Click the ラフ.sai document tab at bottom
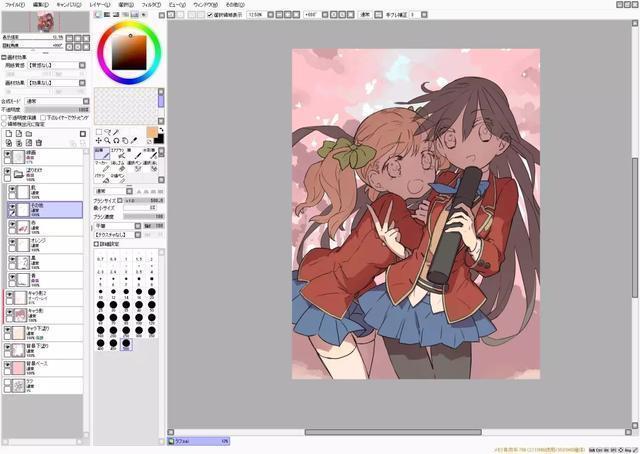This screenshot has width=640, height=454. tap(198, 441)
